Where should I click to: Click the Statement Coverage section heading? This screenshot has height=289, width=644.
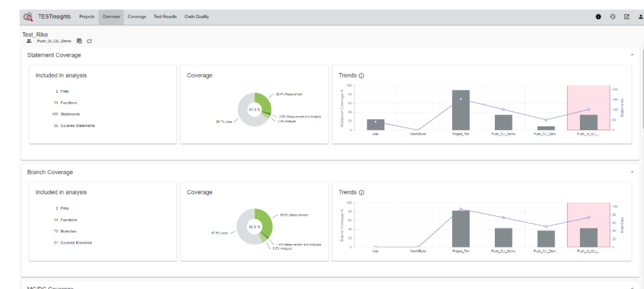tap(54, 55)
